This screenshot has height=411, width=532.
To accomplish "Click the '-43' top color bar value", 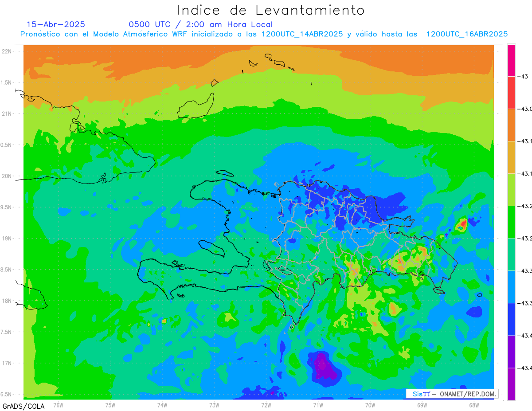I will 524,76.
